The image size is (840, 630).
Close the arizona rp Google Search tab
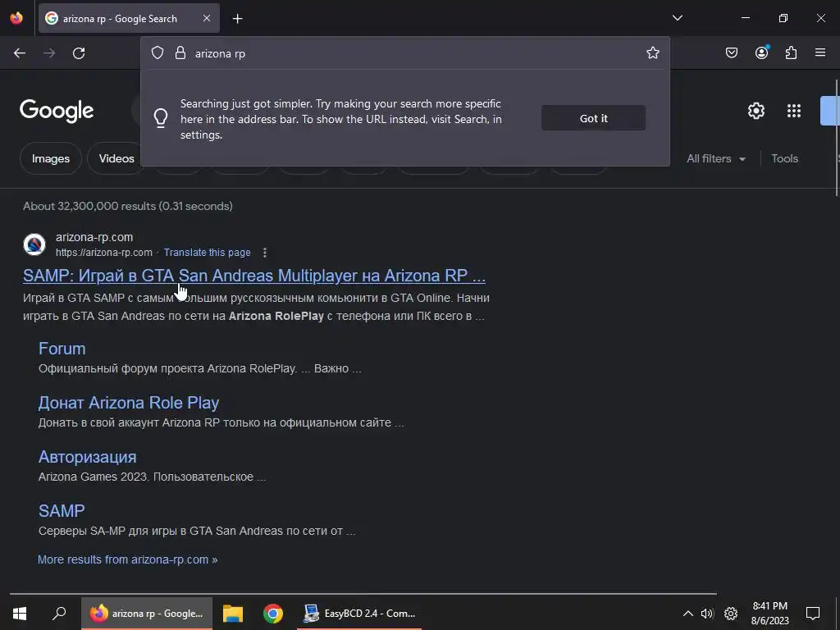click(x=207, y=18)
